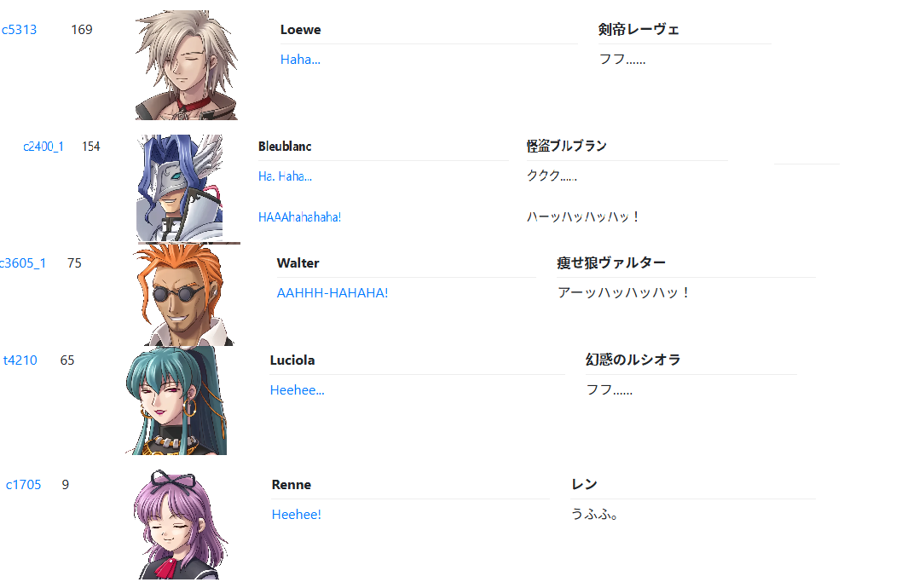Open the c3605_1 file link
Image resolution: width=902 pixels, height=588 pixels.
pos(22,263)
